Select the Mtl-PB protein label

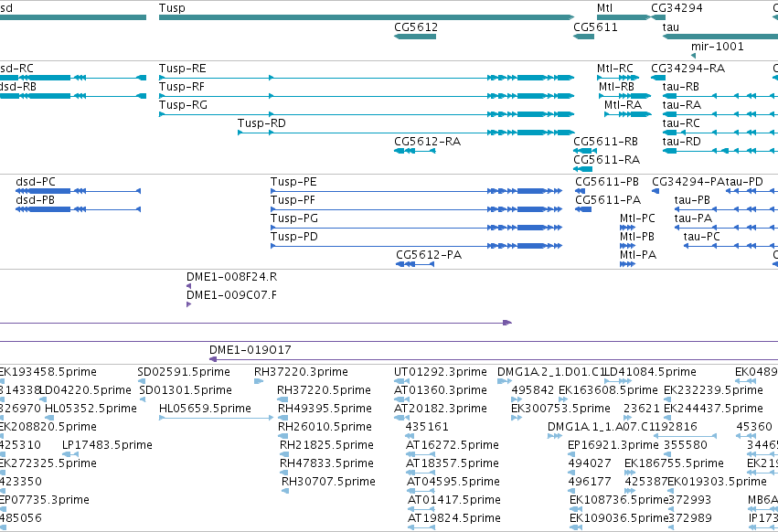637,237
